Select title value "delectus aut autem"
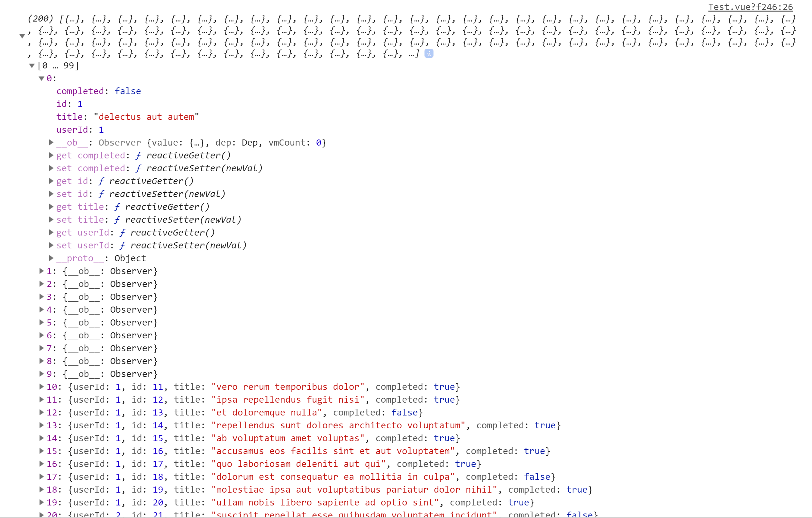 [146, 117]
